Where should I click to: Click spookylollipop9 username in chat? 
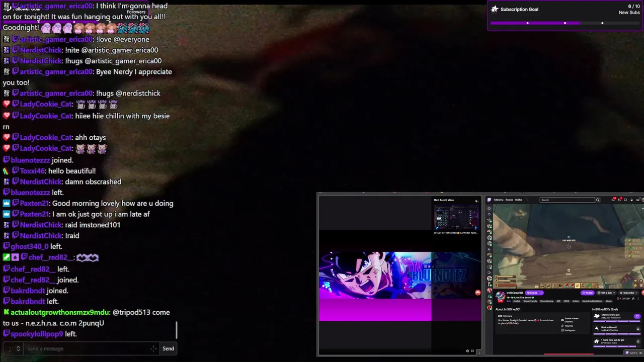pos(37,334)
